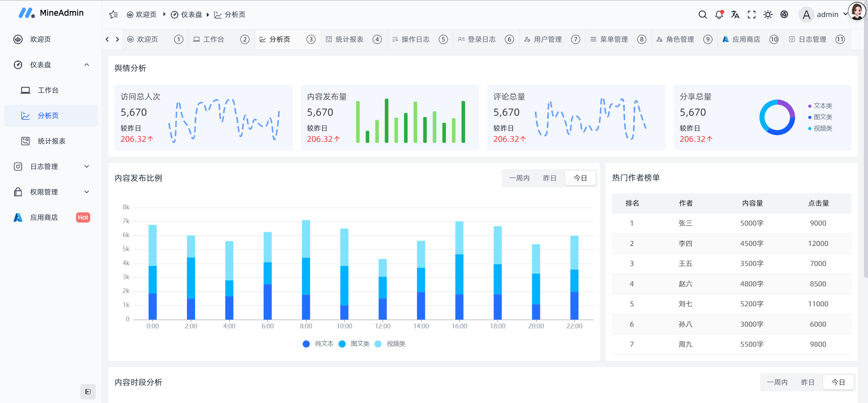The height and width of the screenshot is (403, 868).
Task: Select 昨日 in 内容发布比例 range switch
Action: (x=549, y=178)
